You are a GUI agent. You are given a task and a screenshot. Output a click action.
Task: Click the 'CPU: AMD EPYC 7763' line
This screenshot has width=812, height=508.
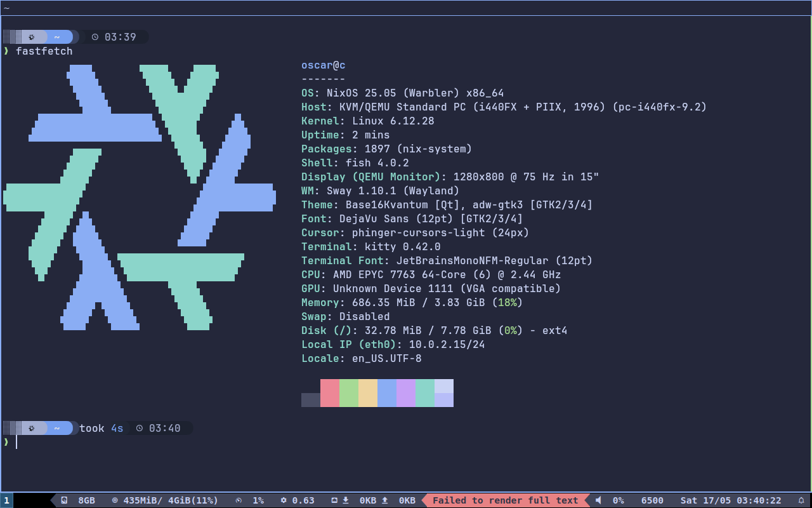click(431, 274)
